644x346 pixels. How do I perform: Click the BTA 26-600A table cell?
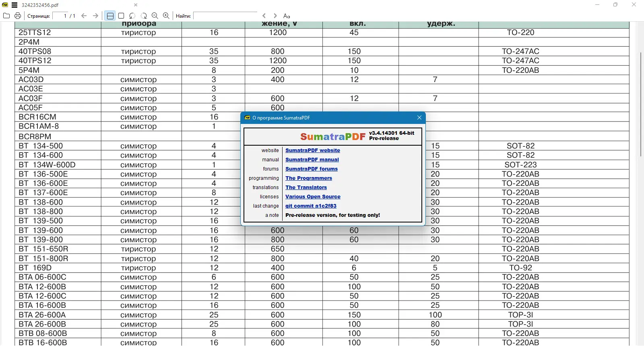pos(58,315)
